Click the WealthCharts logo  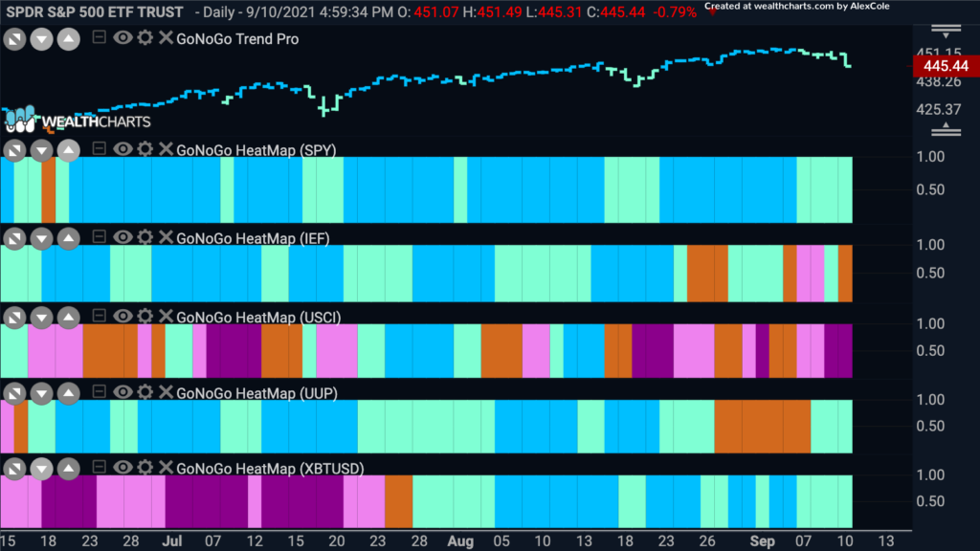click(x=78, y=120)
